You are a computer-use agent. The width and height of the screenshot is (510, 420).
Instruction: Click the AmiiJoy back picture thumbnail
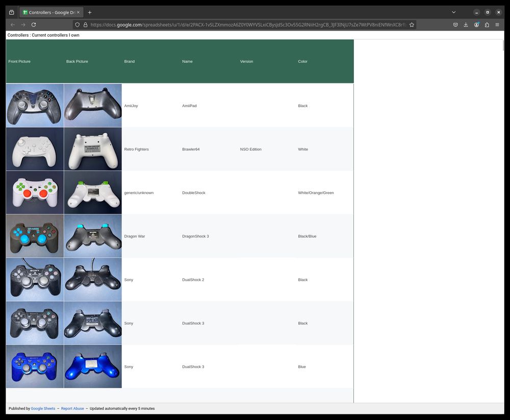click(93, 106)
